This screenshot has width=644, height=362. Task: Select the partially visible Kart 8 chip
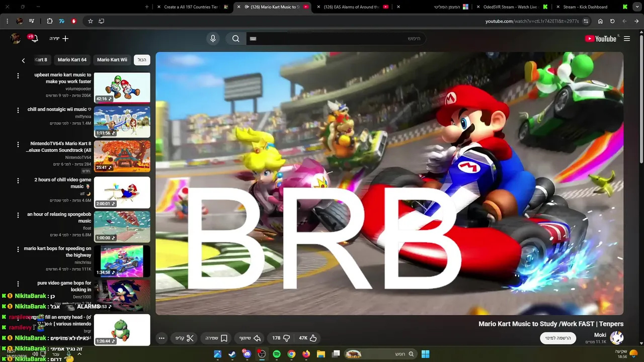41,60
